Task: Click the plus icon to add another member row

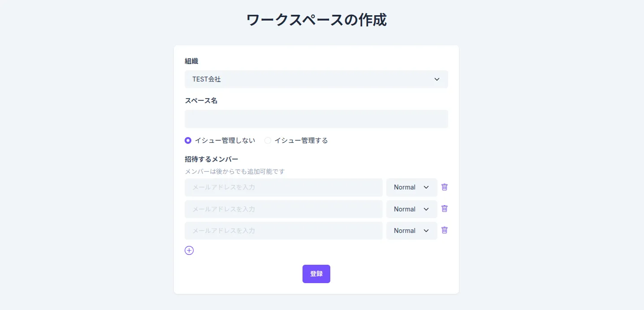Action: (189, 250)
